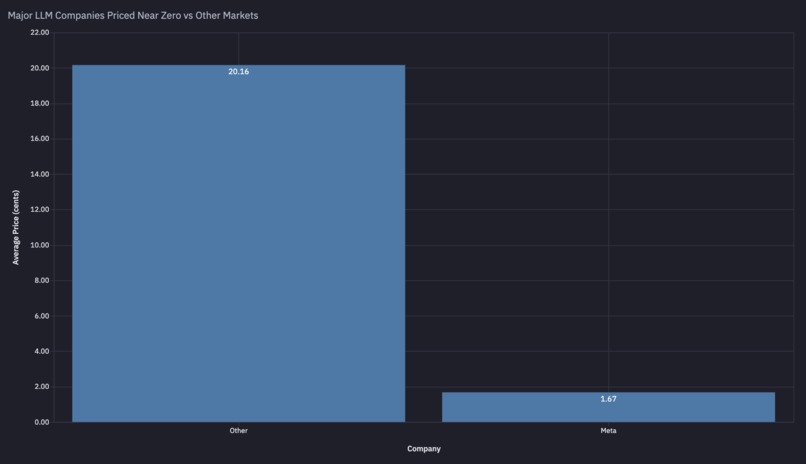Select the 1.67 value label

pos(609,399)
